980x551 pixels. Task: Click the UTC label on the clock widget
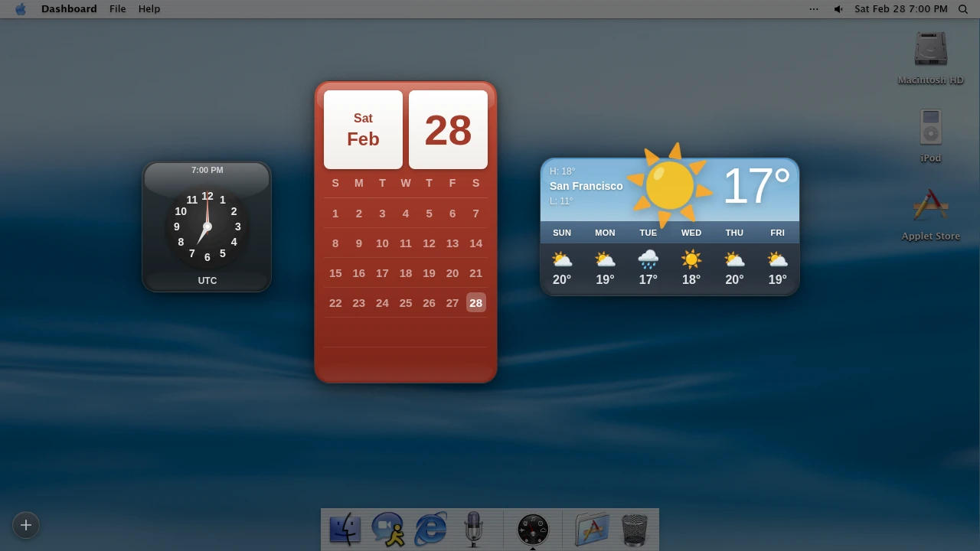click(x=207, y=281)
